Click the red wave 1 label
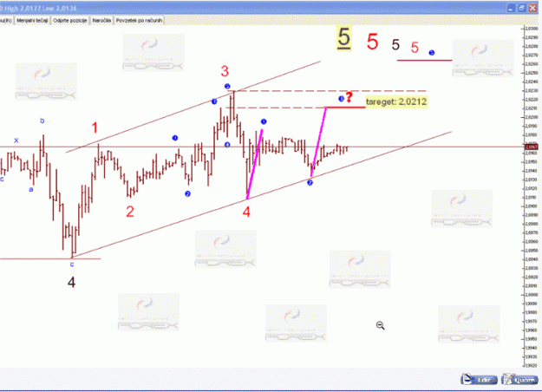The height and width of the screenshot is (392, 542). click(95, 127)
